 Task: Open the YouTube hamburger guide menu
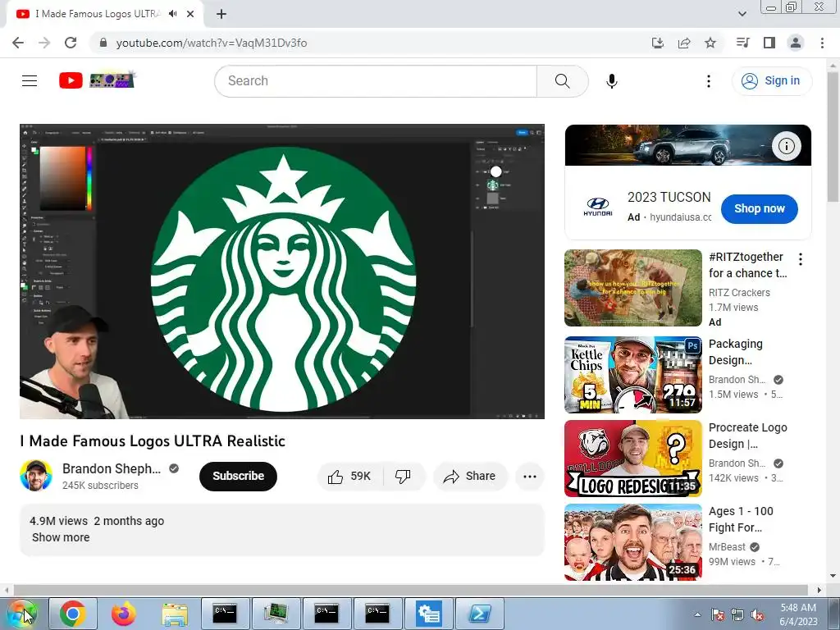pos(30,81)
